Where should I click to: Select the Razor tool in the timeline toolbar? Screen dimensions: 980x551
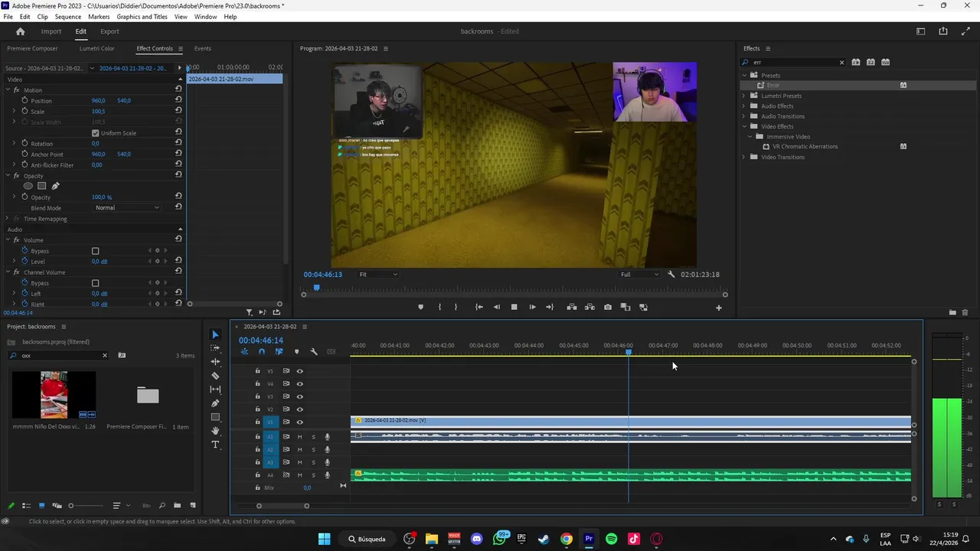[215, 376]
